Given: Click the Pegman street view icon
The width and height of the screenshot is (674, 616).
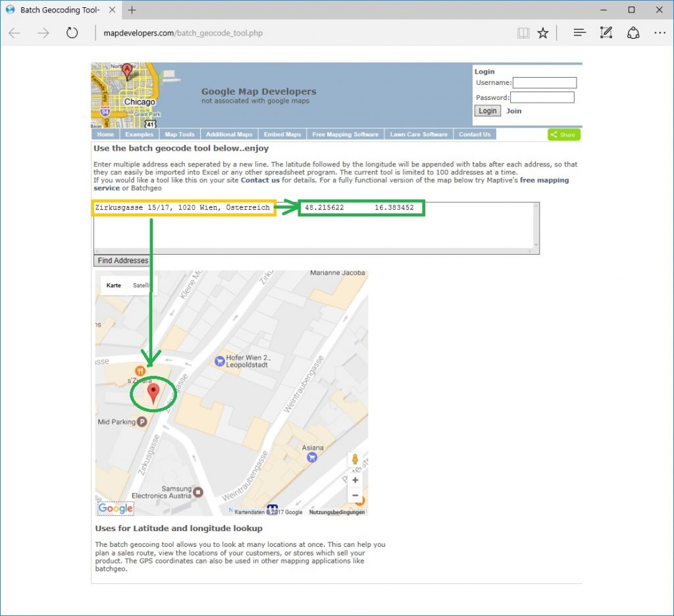Looking at the screenshot, I should [x=355, y=459].
